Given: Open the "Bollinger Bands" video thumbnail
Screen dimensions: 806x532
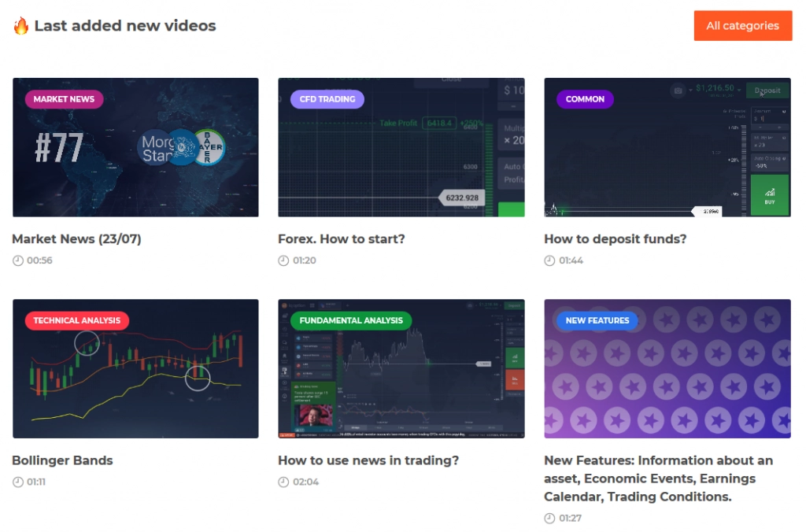Looking at the screenshot, I should coord(135,368).
